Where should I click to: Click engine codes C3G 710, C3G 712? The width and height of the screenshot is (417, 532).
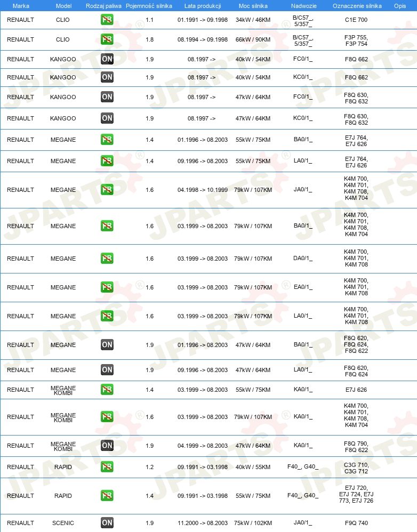click(x=356, y=468)
